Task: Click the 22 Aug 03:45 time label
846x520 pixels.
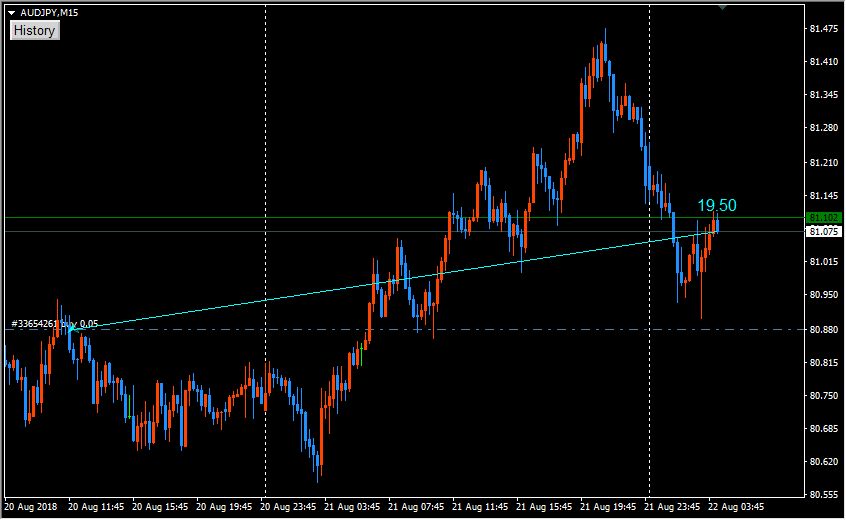Action: point(736,507)
